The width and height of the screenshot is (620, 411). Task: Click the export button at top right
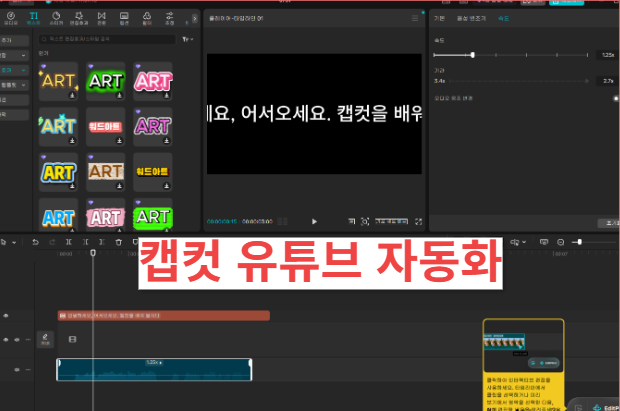[566, 2]
